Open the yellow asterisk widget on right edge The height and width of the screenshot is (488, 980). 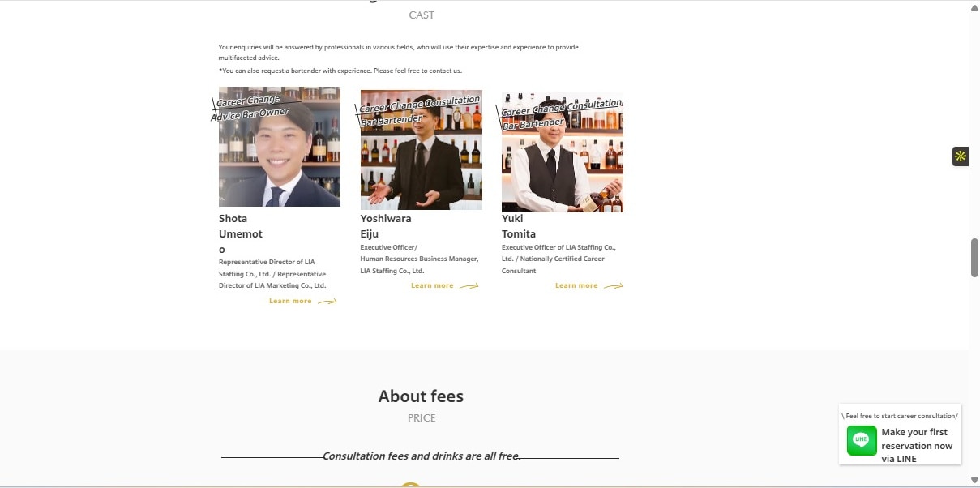[961, 156]
